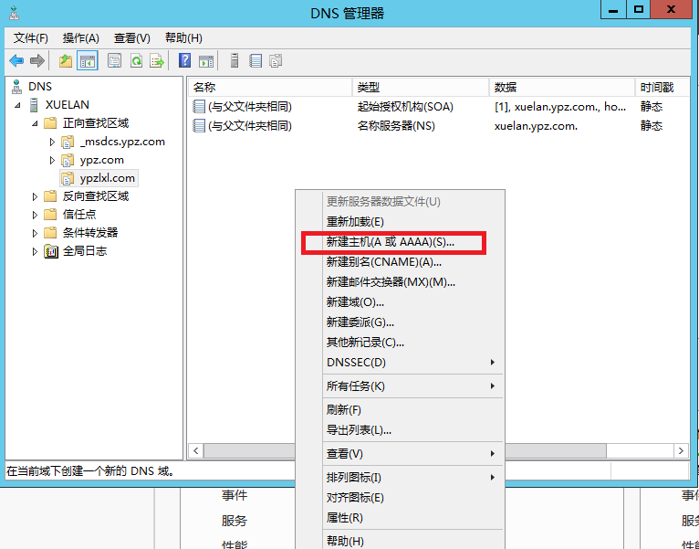The height and width of the screenshot is (549, 699).
Task: Sort by the 类型 column header
Action: (x=420, y=87)
